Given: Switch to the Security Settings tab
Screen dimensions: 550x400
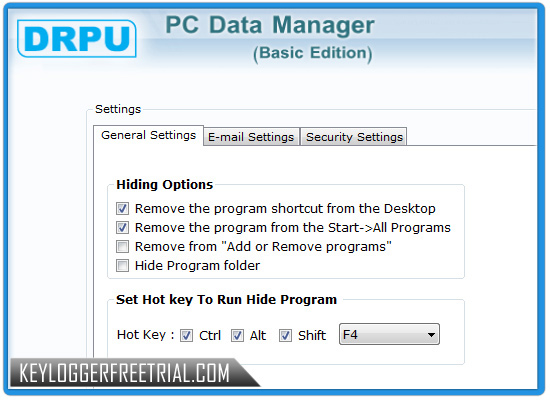Looking at the screenshot, I should [x=354, y=137].
